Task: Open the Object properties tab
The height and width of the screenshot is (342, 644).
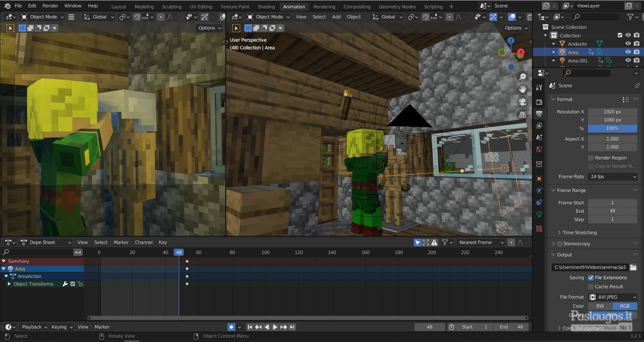Action: coord(539,178)
